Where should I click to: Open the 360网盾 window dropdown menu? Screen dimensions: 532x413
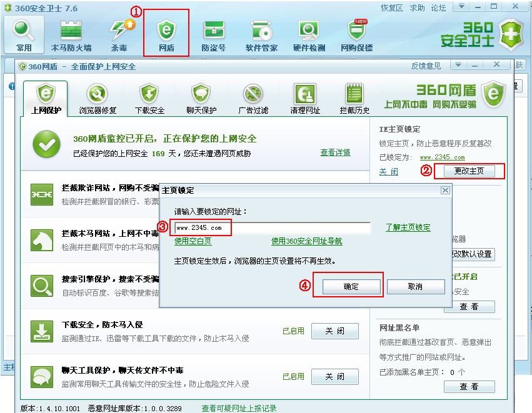click(458, 64)
